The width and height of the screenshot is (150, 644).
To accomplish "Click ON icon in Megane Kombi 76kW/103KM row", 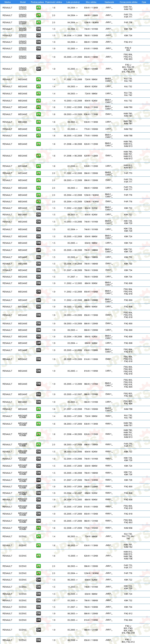I will (38, 480).
